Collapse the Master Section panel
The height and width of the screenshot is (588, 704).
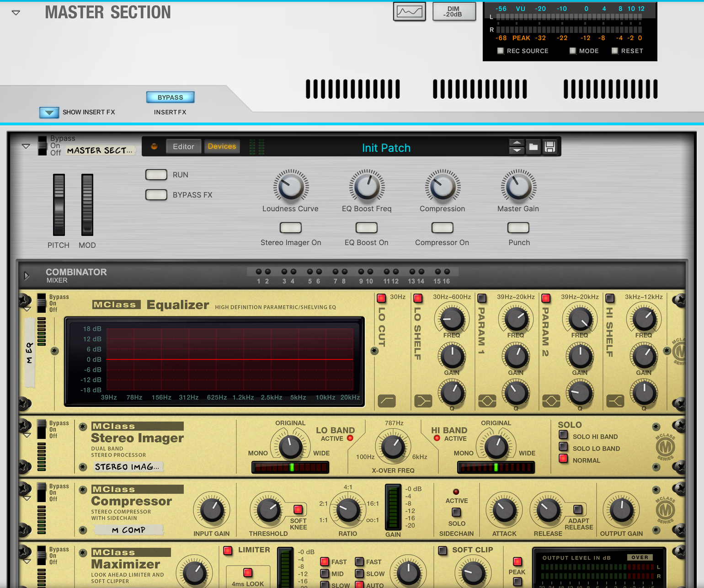[16, 13]
